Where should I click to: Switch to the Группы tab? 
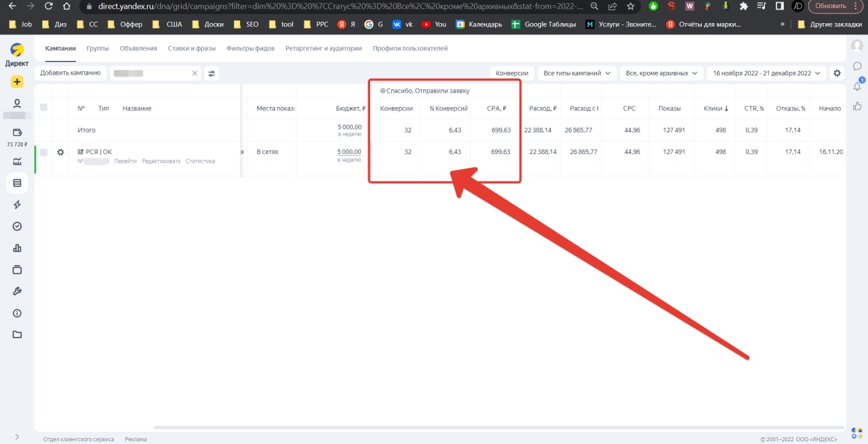(98, 49)
